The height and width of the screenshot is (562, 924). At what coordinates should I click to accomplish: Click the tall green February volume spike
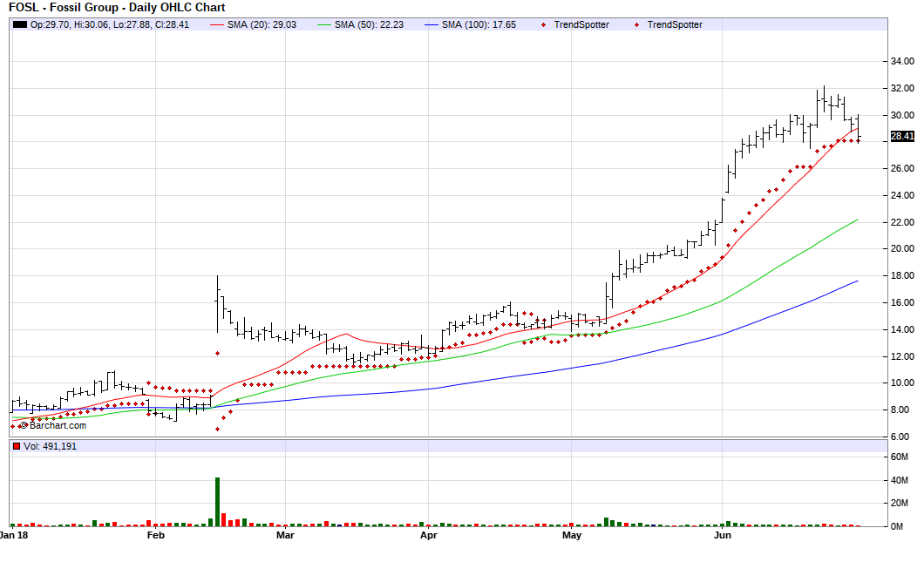click(x=217, y=501)
